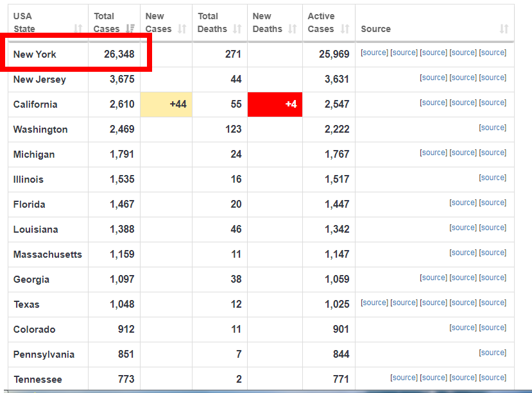Select the New York state name
This screenshot has width=532, height=393.
35,54
